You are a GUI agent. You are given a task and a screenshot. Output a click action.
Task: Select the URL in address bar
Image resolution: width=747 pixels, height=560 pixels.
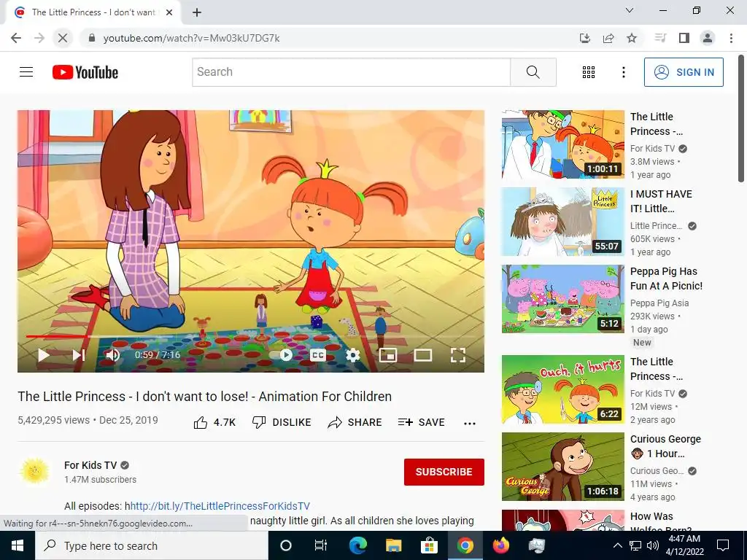tap(192, 38)
